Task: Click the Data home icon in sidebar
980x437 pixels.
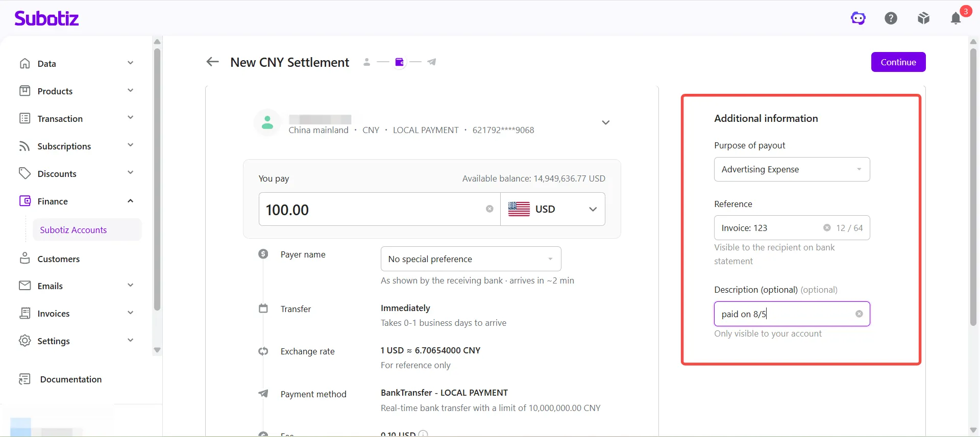Action: [x=24, y=63]
